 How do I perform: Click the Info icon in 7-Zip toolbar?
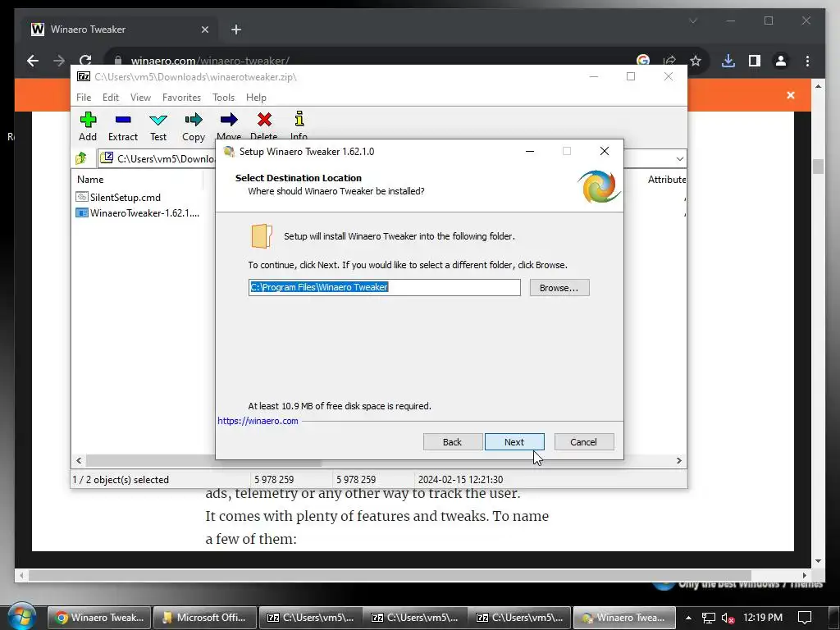click(299, 118)
